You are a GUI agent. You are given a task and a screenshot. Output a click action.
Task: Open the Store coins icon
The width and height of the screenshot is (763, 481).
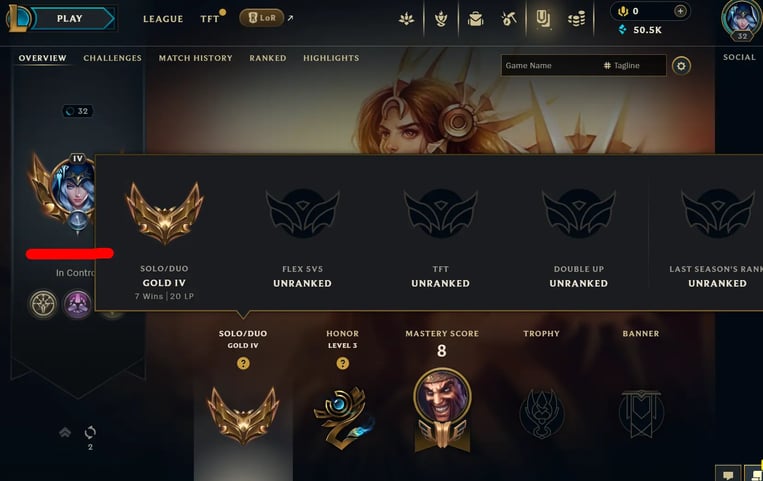(x=577, y=19)
